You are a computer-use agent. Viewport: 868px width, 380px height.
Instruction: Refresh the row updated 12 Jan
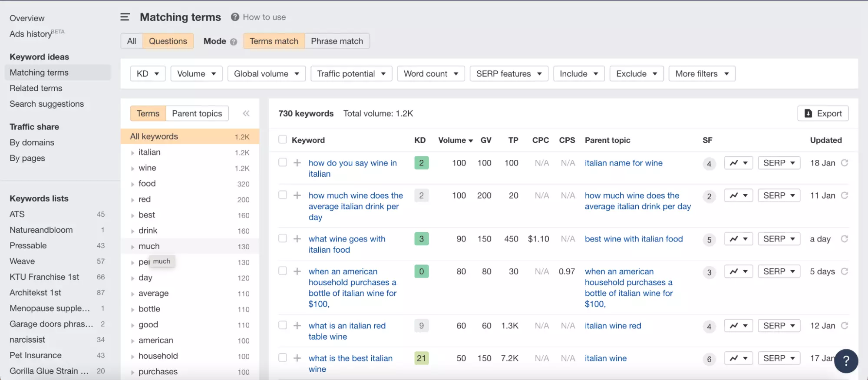tap(845, 326)
